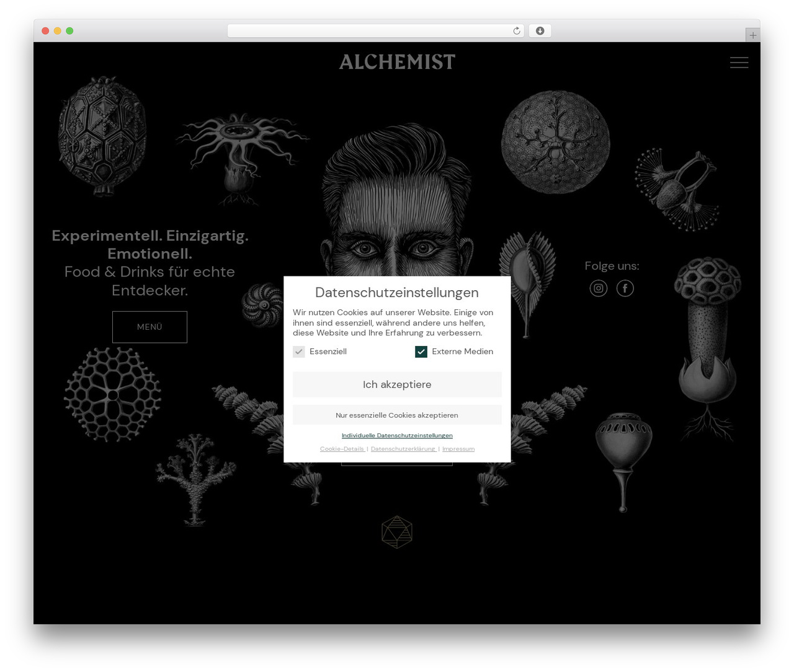Open Individuelle Datenschutzeinstellungen link
The width and height of the screenshot is (794, 672).
397,435
